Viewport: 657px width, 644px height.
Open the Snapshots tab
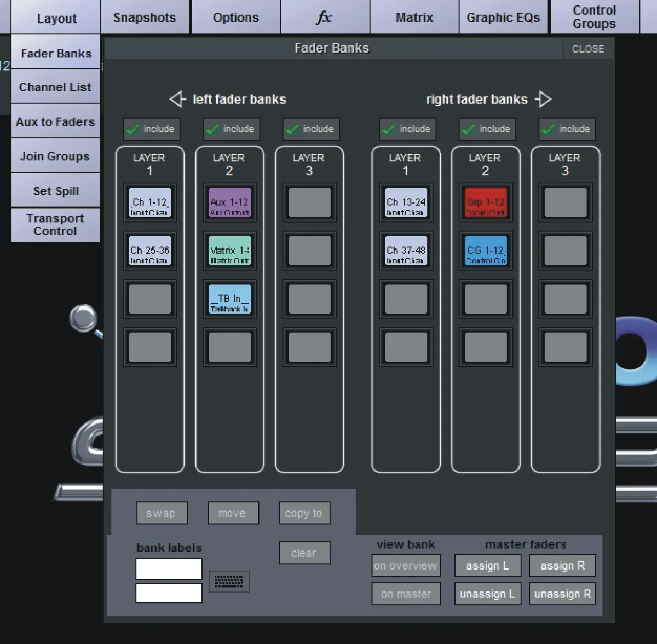(145, 17)
